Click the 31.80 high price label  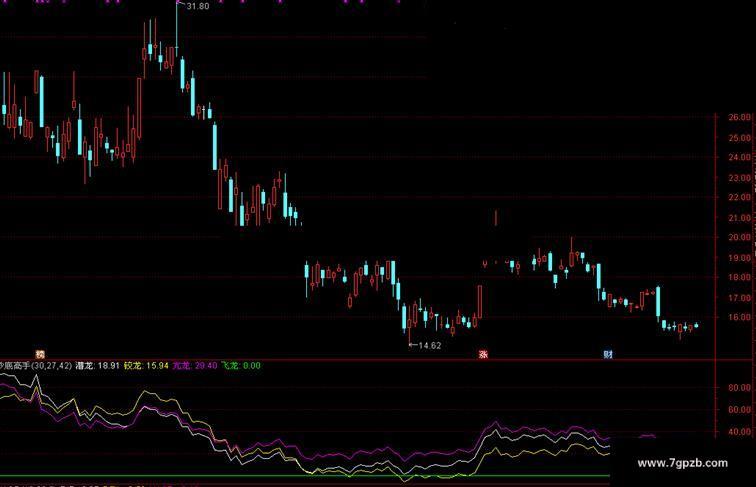[198, 6]
